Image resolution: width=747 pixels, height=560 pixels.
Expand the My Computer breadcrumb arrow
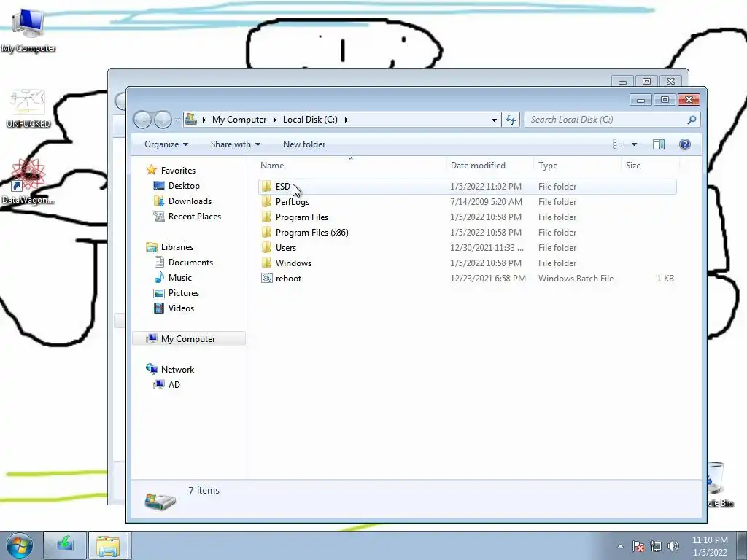tap(275, 120)
